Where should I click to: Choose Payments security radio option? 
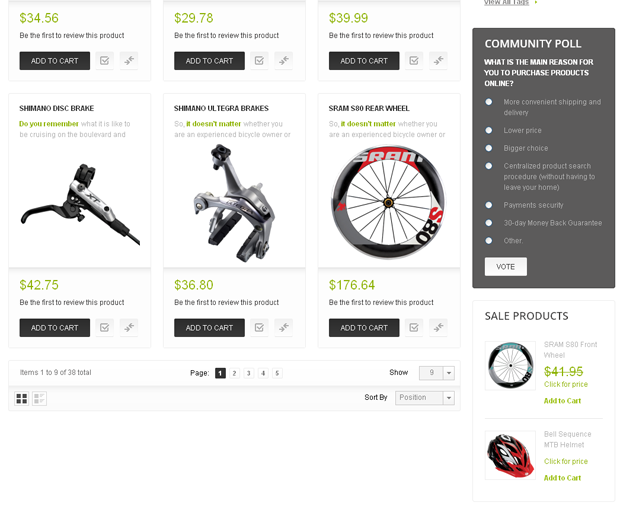pos(489,205)
